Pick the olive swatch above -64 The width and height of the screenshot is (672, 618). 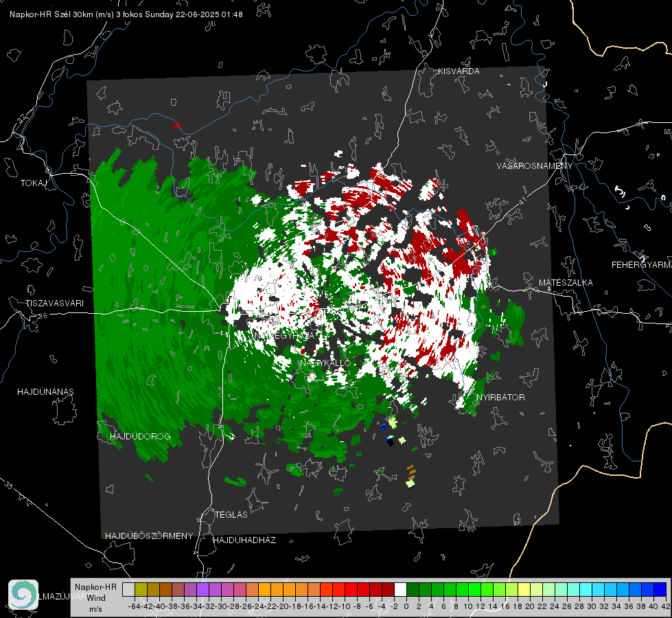(x=141, y=589)
